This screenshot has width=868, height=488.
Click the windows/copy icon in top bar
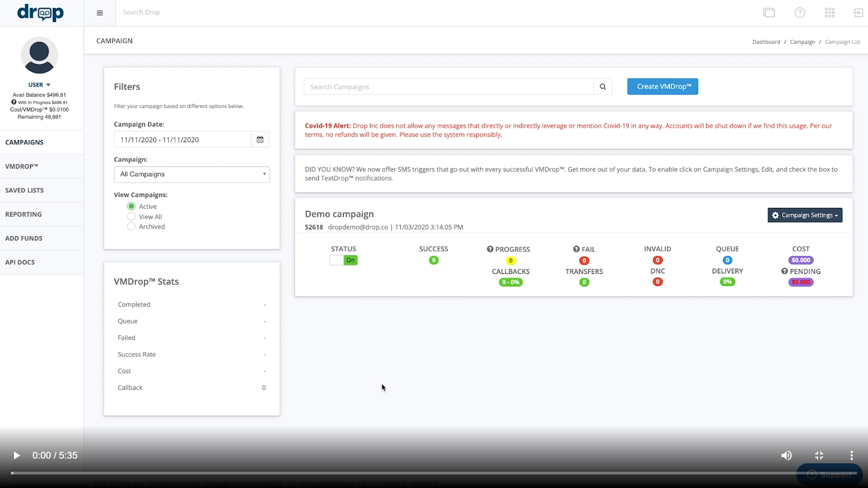[769, 12]
